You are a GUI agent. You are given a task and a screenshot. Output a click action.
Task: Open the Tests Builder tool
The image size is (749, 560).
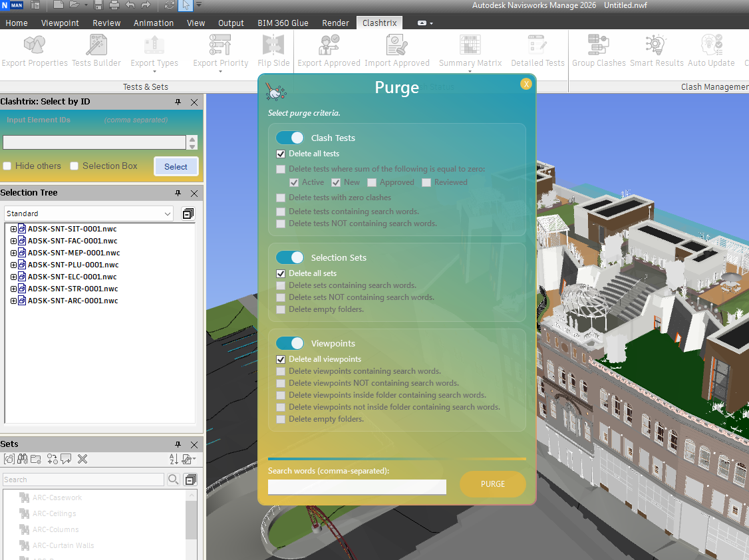point(96,46)
